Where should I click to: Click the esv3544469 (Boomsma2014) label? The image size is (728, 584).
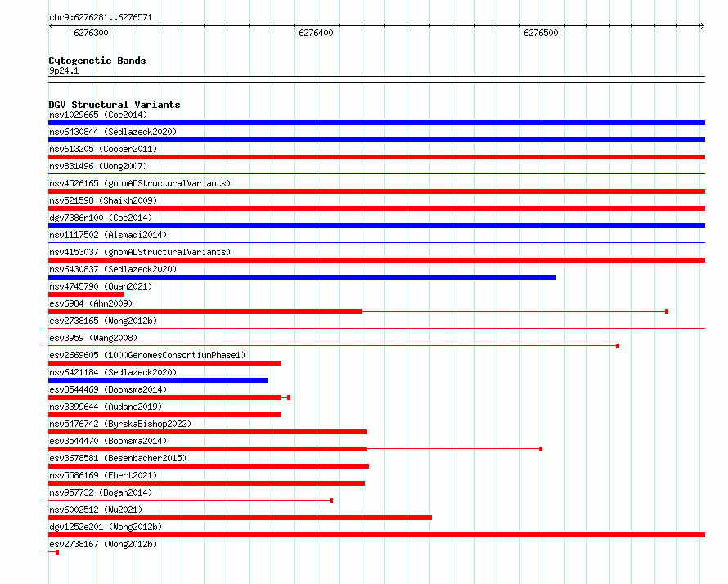point(108,389)
